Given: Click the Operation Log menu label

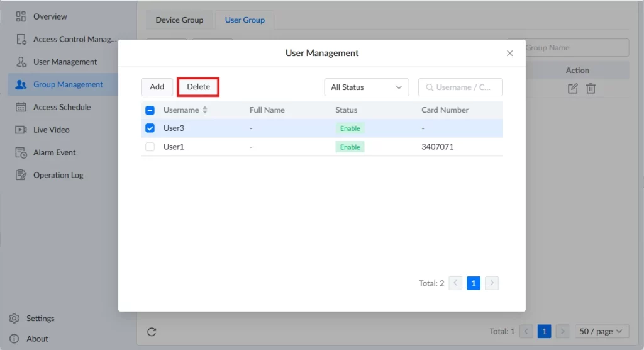Looking at the screenshot, I should click(58, 175).
